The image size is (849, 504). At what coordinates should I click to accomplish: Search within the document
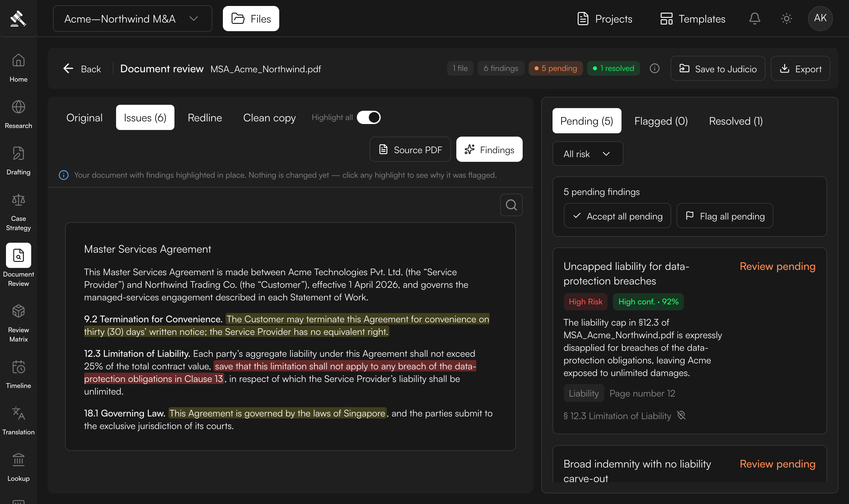click(x=511, y=205)
